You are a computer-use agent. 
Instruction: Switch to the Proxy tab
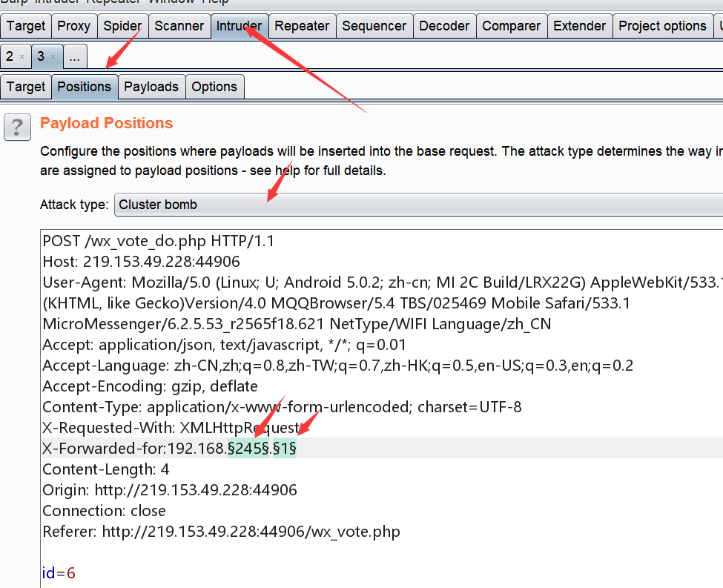tap(73, 26)
